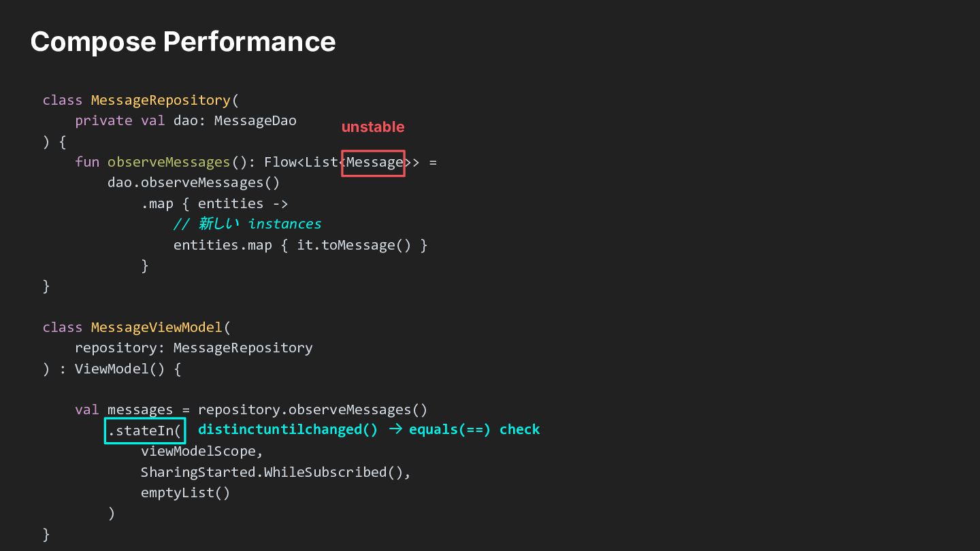Click the distinctuntilchanged() annotation text

[287, 429]
